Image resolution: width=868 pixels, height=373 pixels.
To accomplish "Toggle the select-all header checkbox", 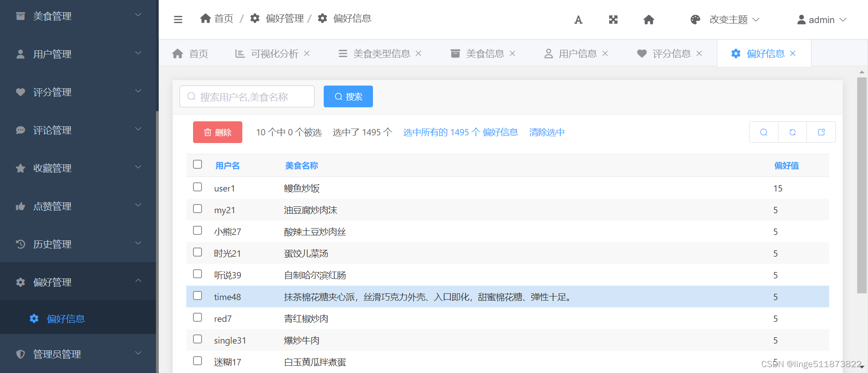I will click(198, 164).
